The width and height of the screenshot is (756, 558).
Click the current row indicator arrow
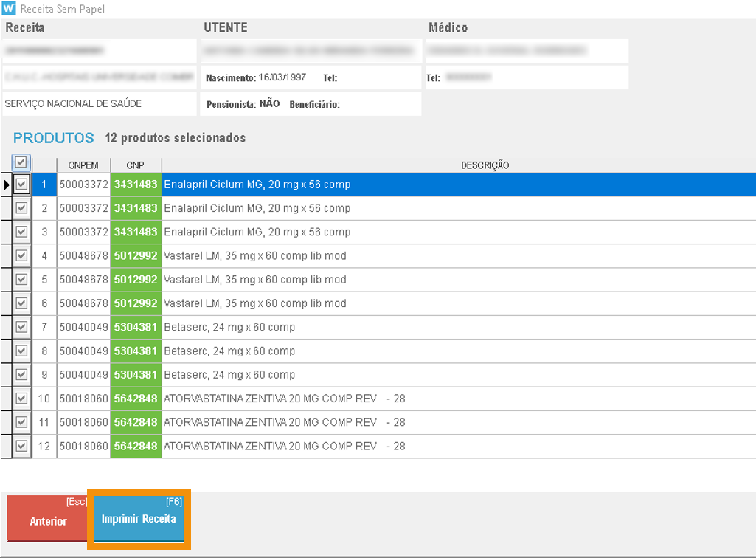pos(7,185)
